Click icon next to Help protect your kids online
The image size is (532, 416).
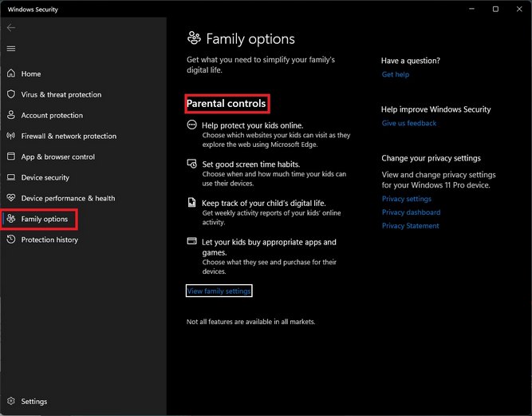tap(191, 125)
